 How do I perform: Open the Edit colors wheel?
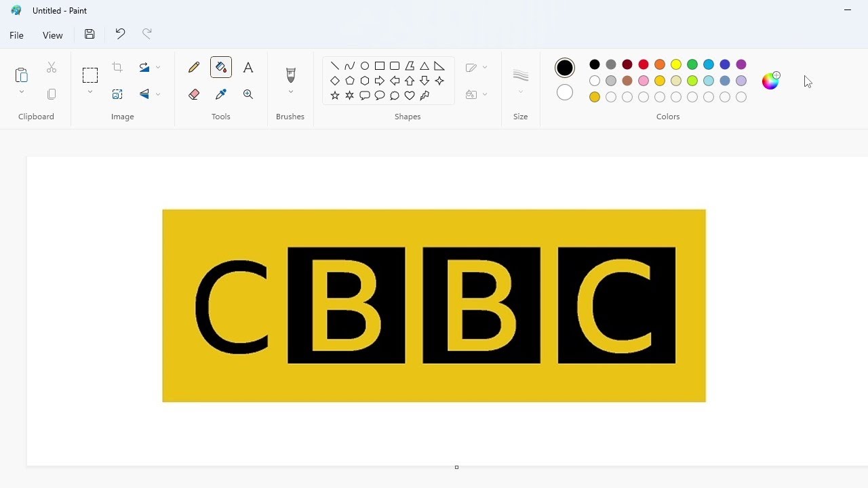point(771,81)
